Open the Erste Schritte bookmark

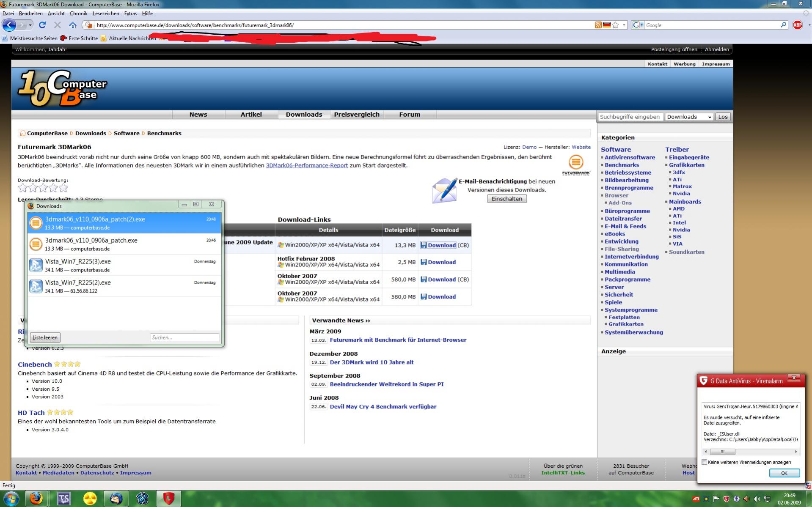tap(79, 38)
